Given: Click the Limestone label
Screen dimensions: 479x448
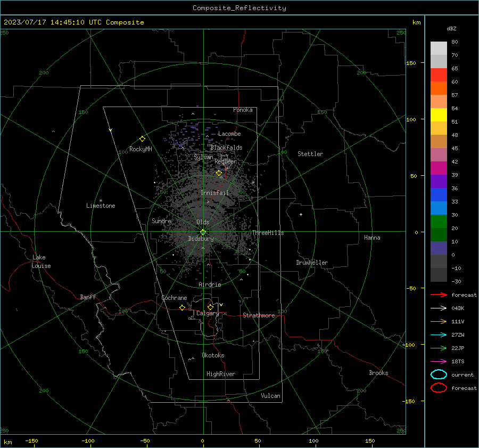Looking at the screenshot, I should 101,206.
